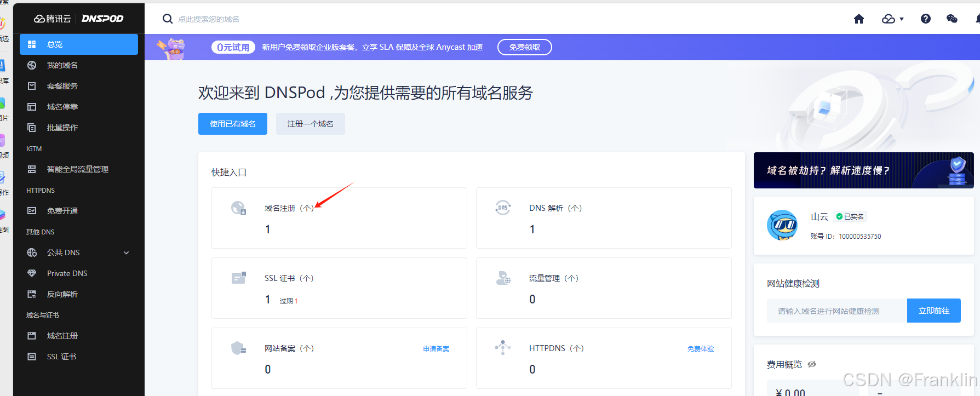
Task: Expand the 公共 DNS submenu chevron
Action: pos(127,252)
